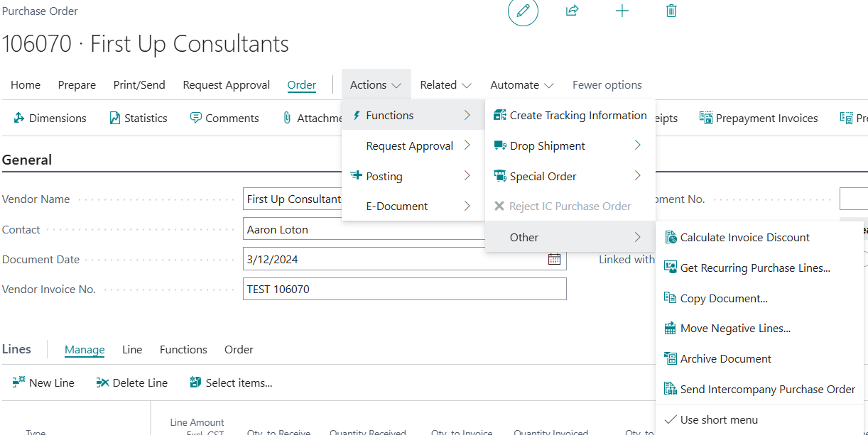Expand the Posting submenu
The width and height of the screenshot is (868, 435).
(x=413, y=176)
